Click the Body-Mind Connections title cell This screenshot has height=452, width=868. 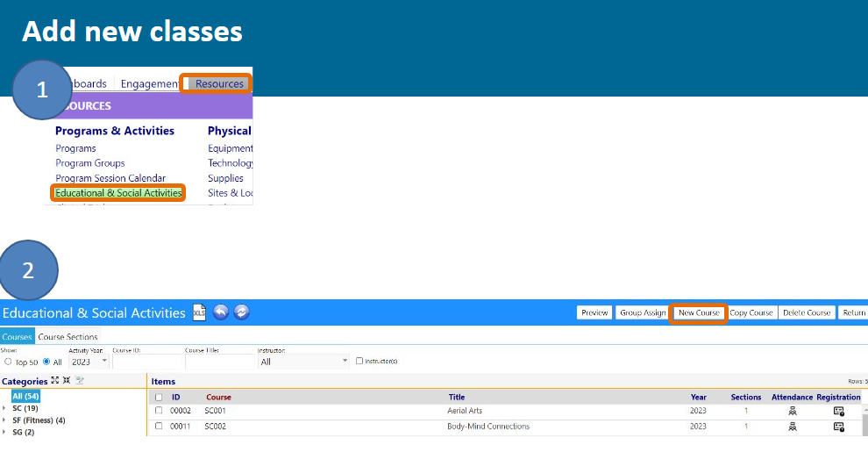(x=488, y=427)
